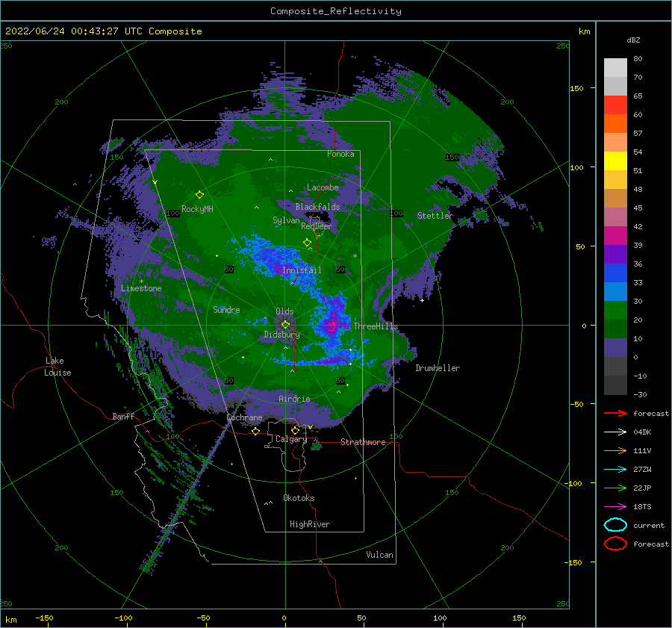Click the Ponoka city label

tap(340, 154)
